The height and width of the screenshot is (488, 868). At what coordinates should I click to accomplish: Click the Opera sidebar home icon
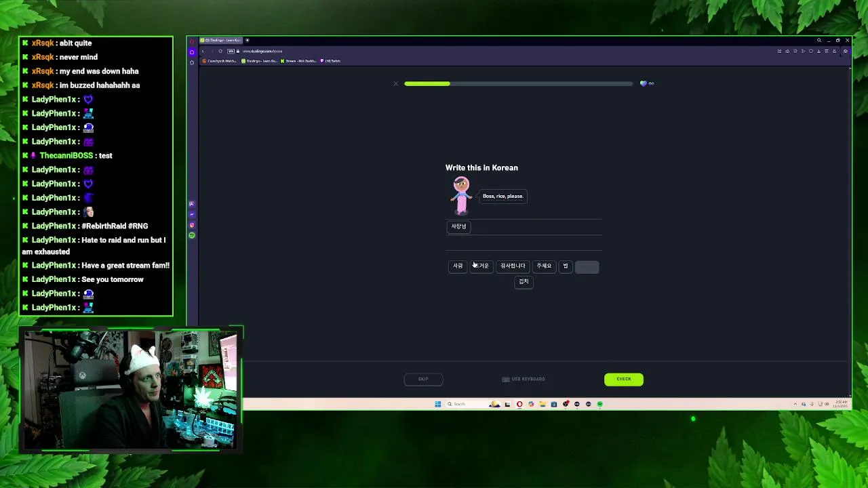coord(192,52)
